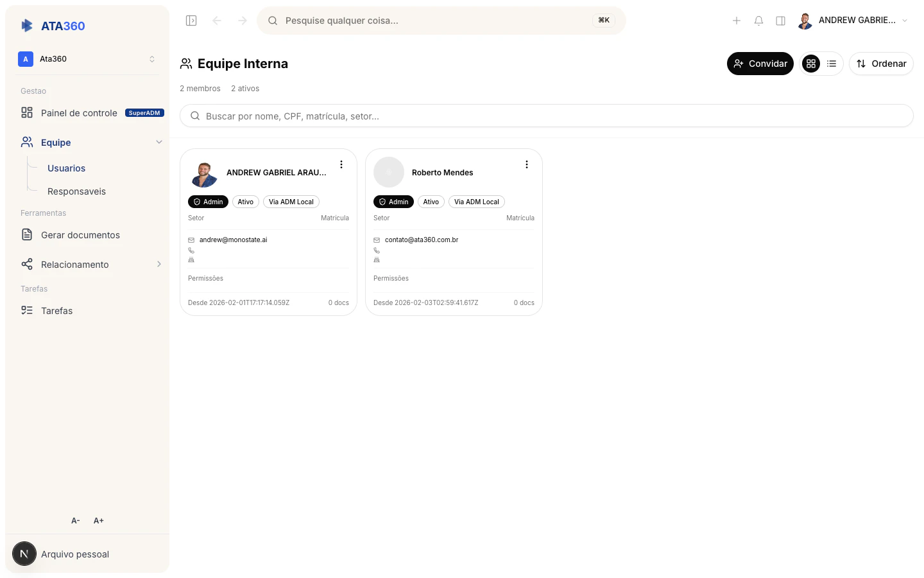Click the email icon on Roberto Mendes card
This screenshot has height=578, width=924.
pyautogui.click(x=376, y=240)
